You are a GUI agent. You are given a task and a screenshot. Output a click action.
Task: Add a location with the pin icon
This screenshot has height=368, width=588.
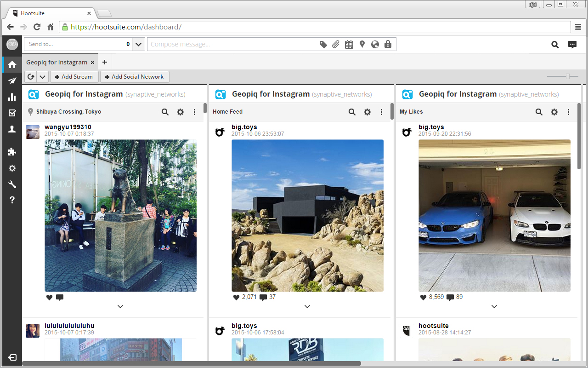point(362,45)
